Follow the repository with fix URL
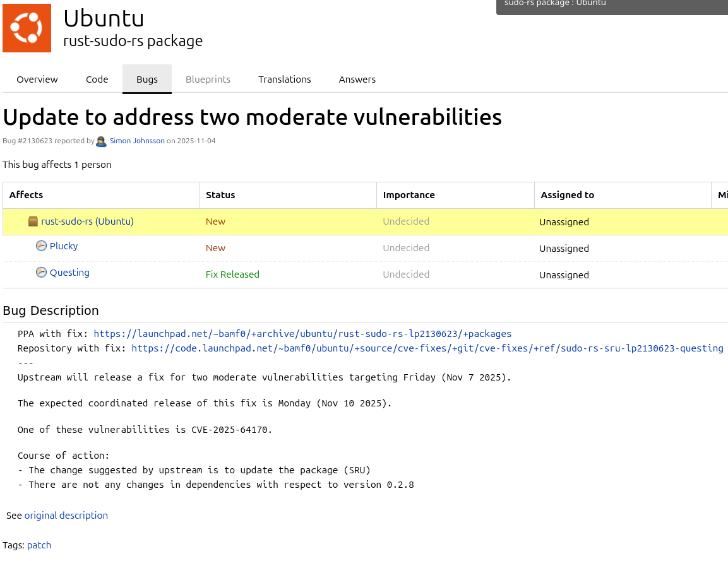The height and width of the screenshot is (561, 728). [x=427, y=348]
